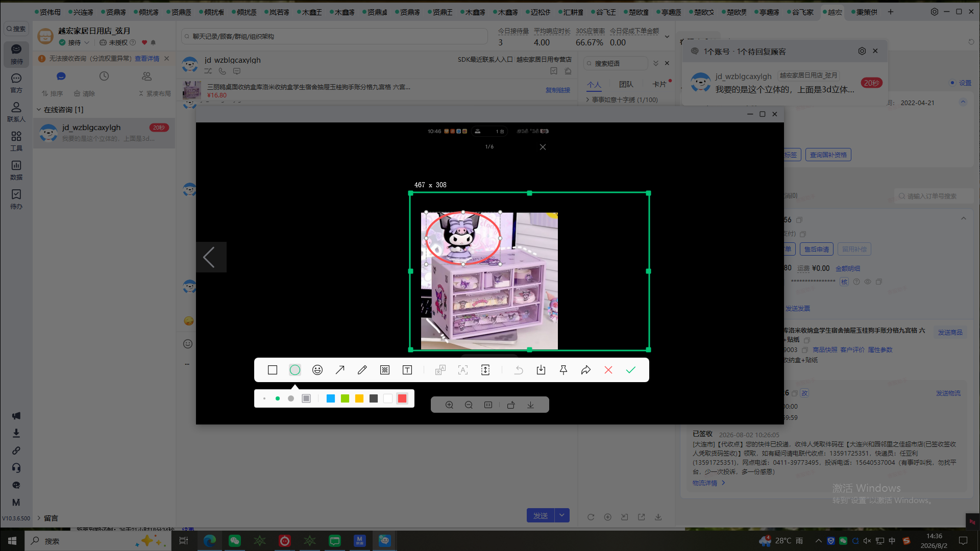Select the text annotation tool

pyautogui.click(x=407, y=370)
